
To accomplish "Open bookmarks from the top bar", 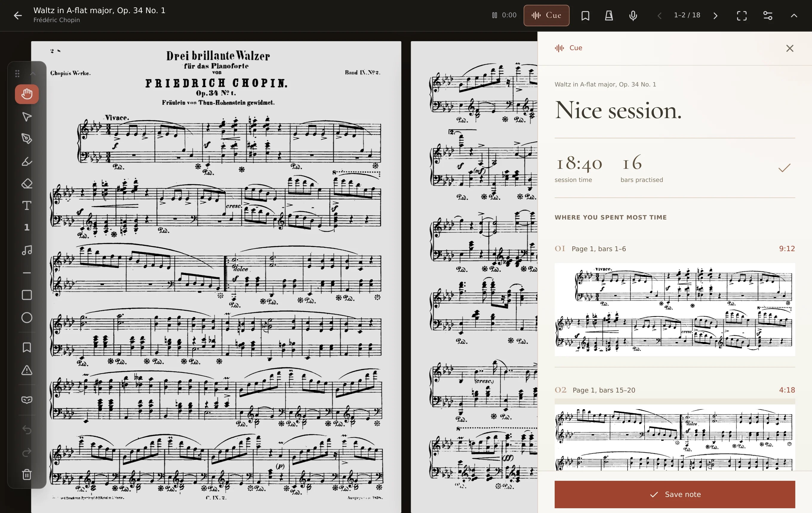I will tap(585, 16).
